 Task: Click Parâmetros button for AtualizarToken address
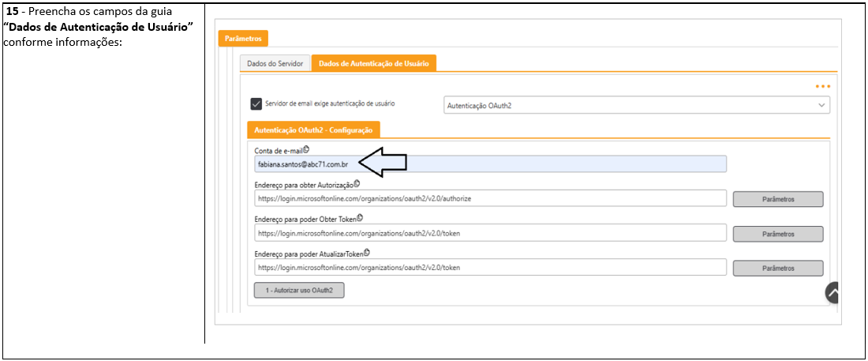coord(777,269)
